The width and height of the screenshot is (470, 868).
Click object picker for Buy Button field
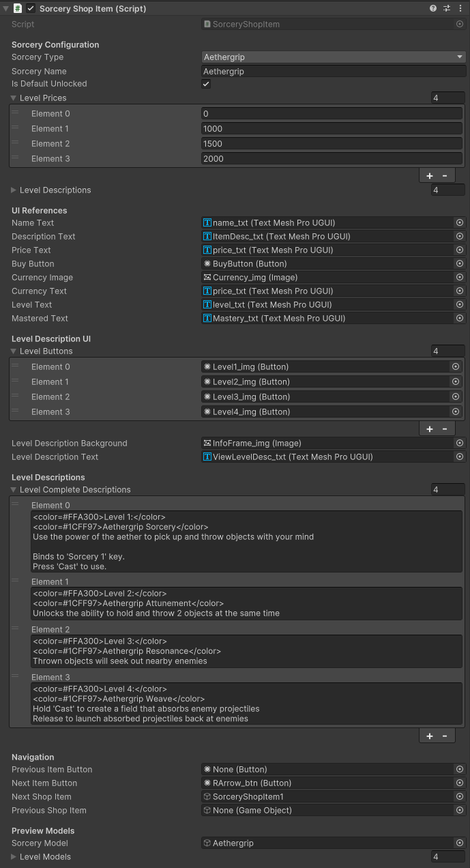(x=460, y=264)
